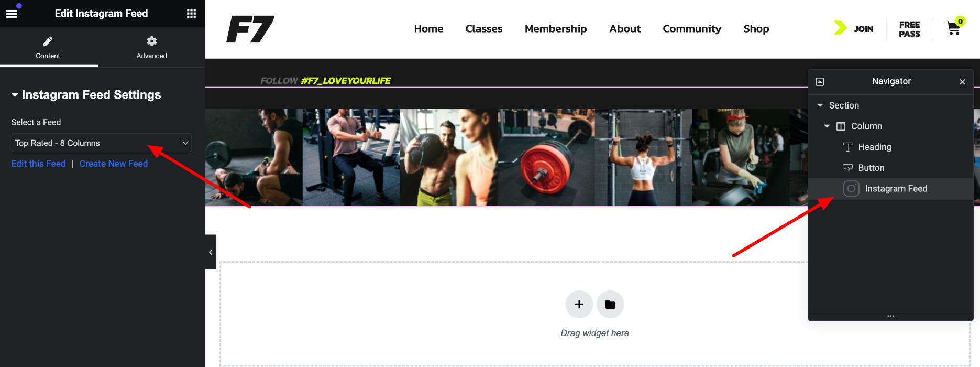980x367 pixels.
Task: Click the Create New Feed link
Action: pos(114,164)
